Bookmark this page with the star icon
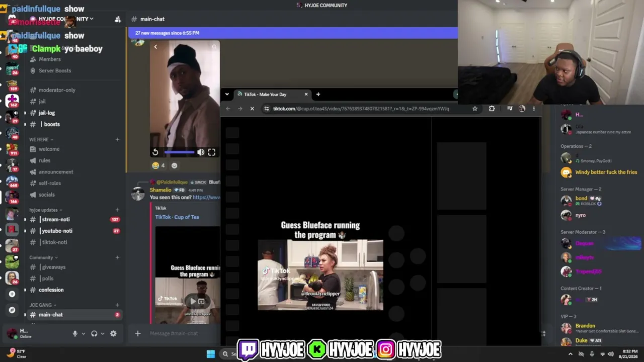 click(475, 109)
